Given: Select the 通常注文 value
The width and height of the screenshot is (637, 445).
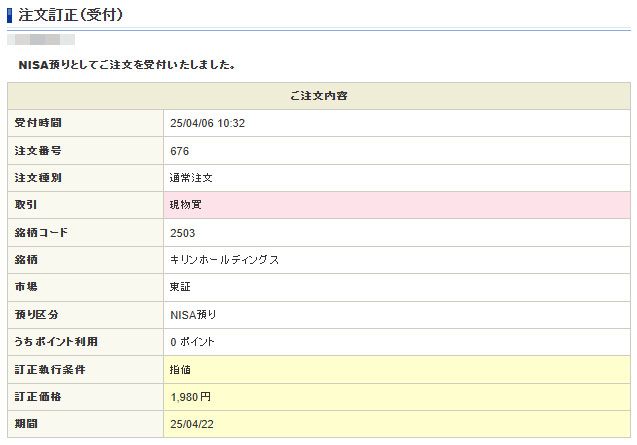Looking at the screenshot, I should [192, 178].
